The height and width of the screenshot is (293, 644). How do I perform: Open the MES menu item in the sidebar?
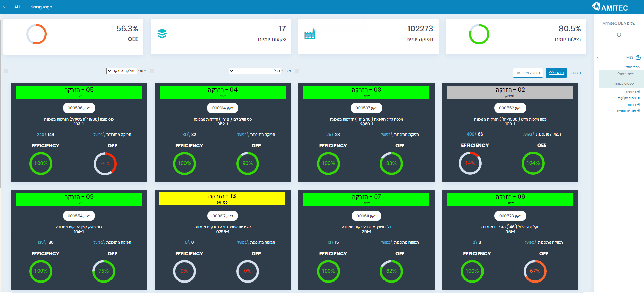(x=630, y=58)
